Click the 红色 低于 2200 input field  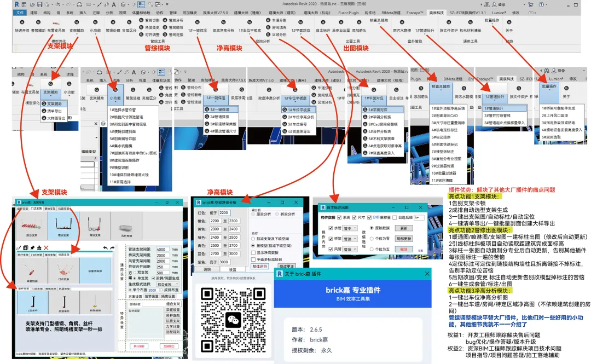224,213
